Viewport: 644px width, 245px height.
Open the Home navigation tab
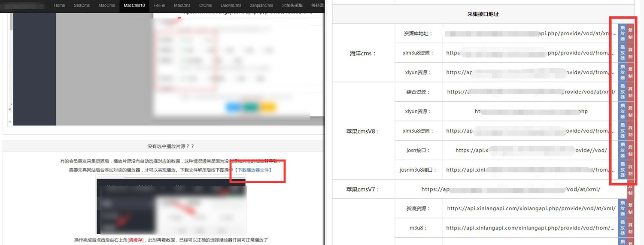[59, 6]
